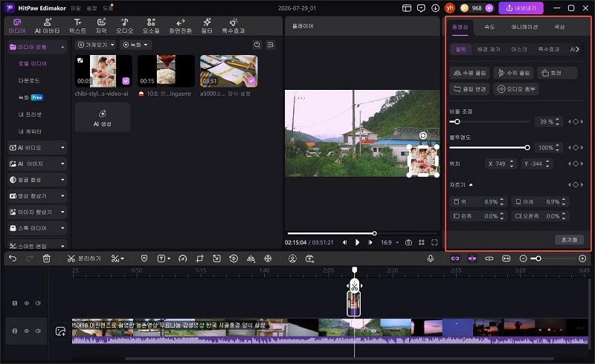Viewport: 595px width, 364px height.
Task: Play the preview video
Action: pos(357,242)
